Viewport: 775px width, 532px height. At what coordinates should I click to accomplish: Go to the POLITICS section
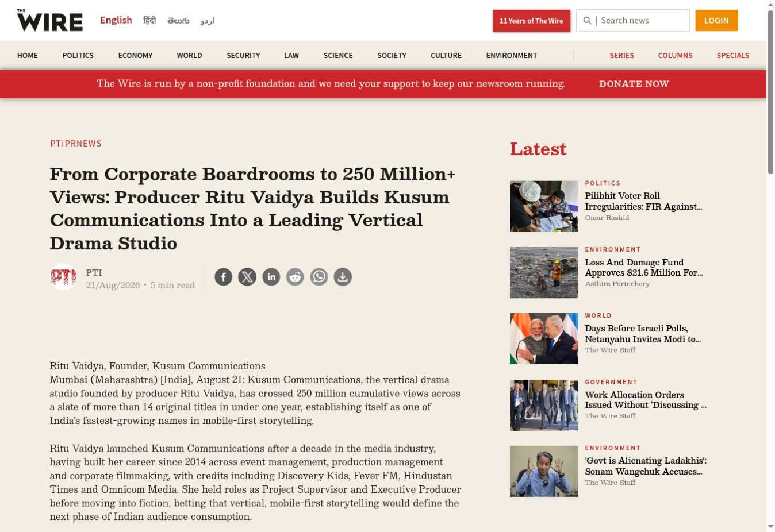[x=78, y=56]
